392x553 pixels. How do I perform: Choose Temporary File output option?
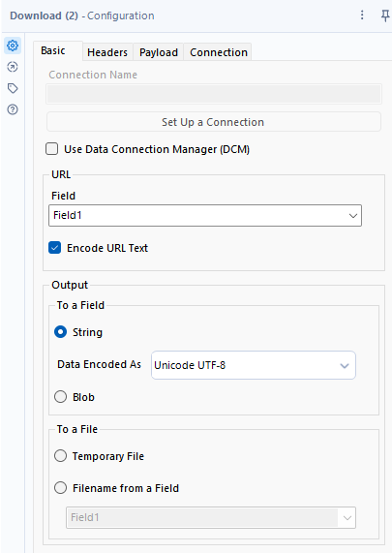pyautogui.click(x=61, y=456)
